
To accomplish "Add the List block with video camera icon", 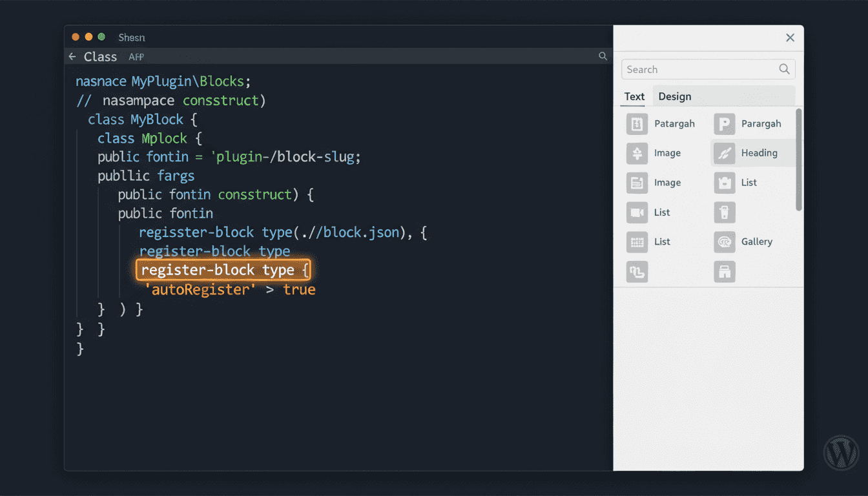I will point(649,212).
